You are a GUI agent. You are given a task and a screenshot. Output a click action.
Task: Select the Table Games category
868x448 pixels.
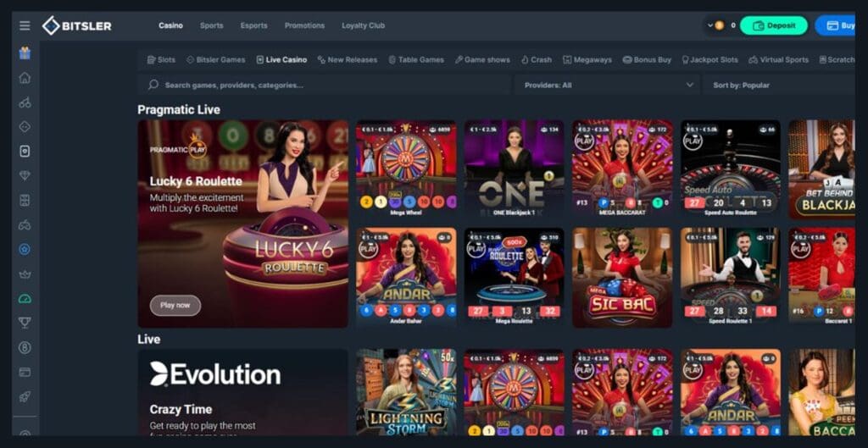(x=416, y=60)
